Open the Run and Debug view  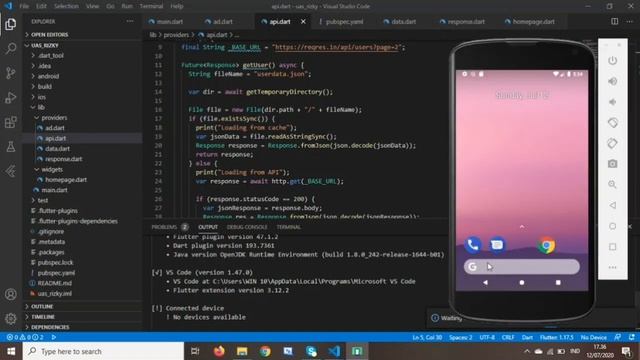pos(11,98)
